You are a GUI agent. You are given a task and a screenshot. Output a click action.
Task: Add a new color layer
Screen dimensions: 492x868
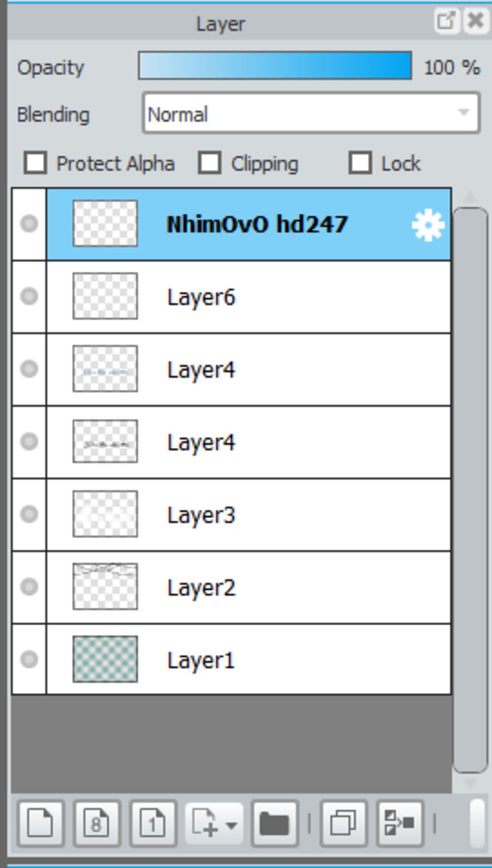click(40, 824)
